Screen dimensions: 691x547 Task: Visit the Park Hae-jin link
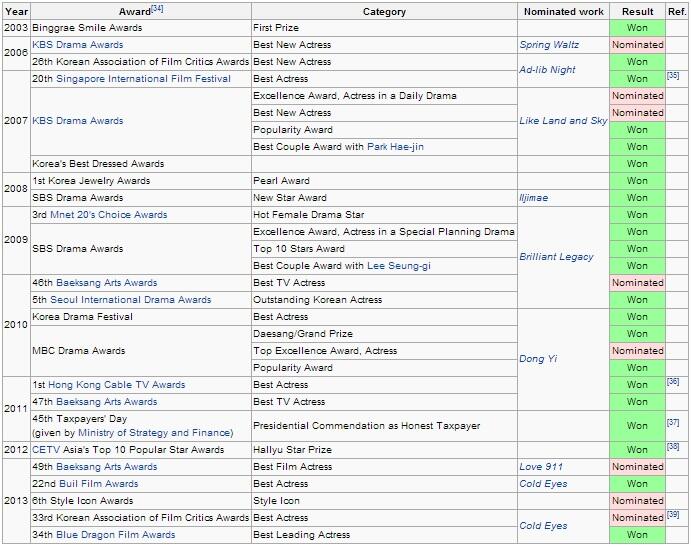point(395,147)
